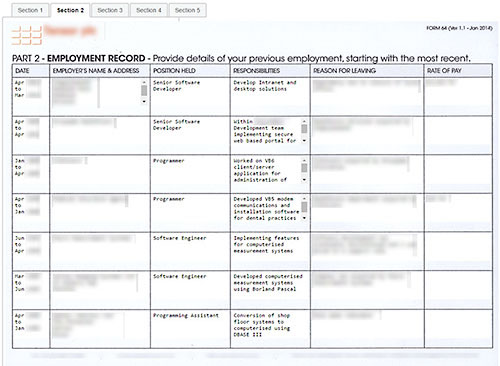Click the orange grid company logo

pyautogui.click(x=27, y=35)
